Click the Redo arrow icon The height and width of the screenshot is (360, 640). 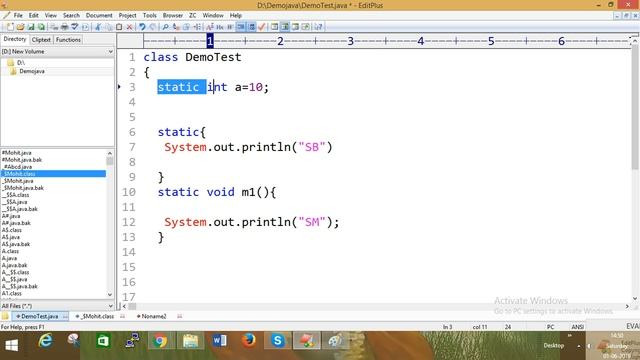pos(153,27)
